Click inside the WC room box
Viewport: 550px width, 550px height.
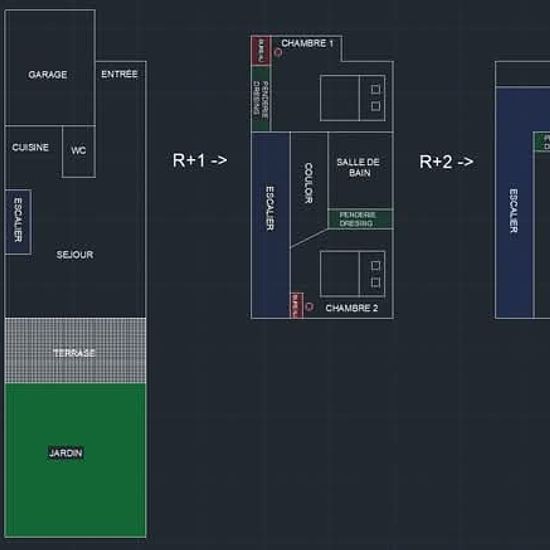click(x=79, y=152)
